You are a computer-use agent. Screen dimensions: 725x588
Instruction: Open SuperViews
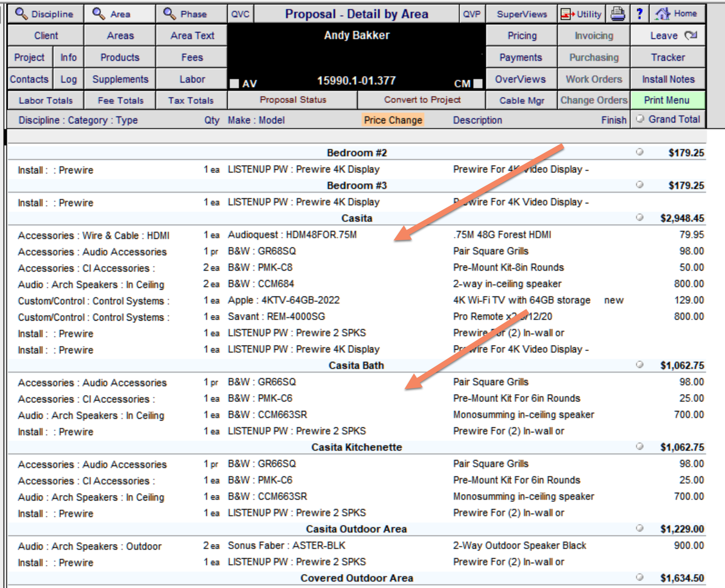[521, 14]
